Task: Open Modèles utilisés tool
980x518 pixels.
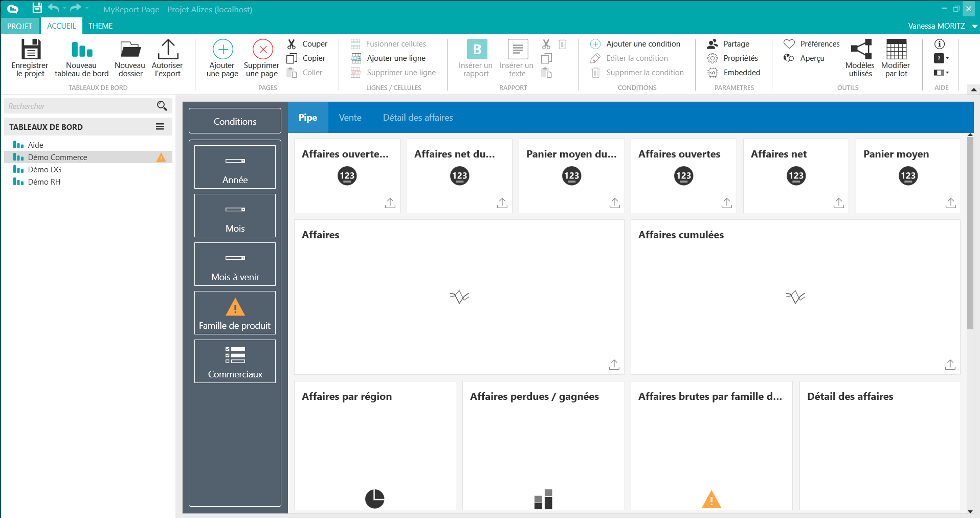Action: [x=860, y=50]
